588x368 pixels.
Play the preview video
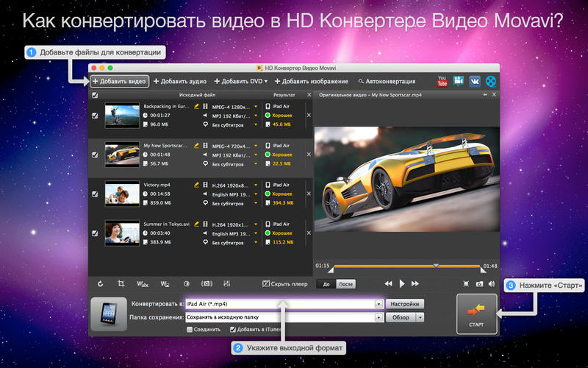click(402, 284)
